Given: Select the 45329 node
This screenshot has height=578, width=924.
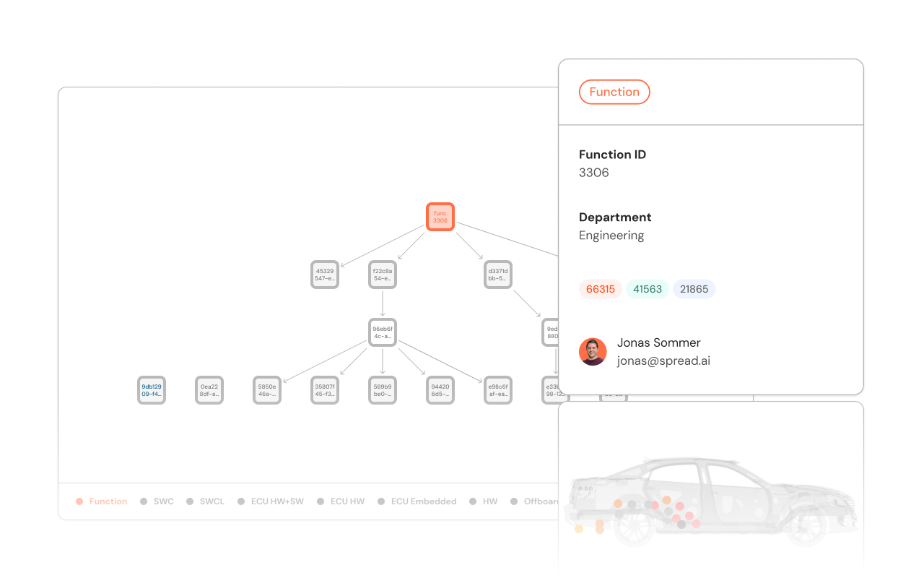Looking at the screenshot, I should click(324, 275).
